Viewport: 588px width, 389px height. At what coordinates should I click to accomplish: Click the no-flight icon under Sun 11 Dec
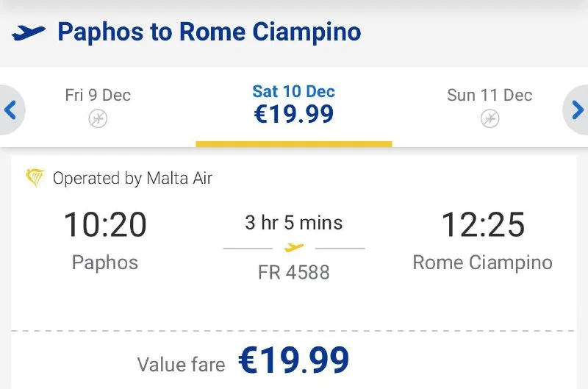tap(490, 118)
